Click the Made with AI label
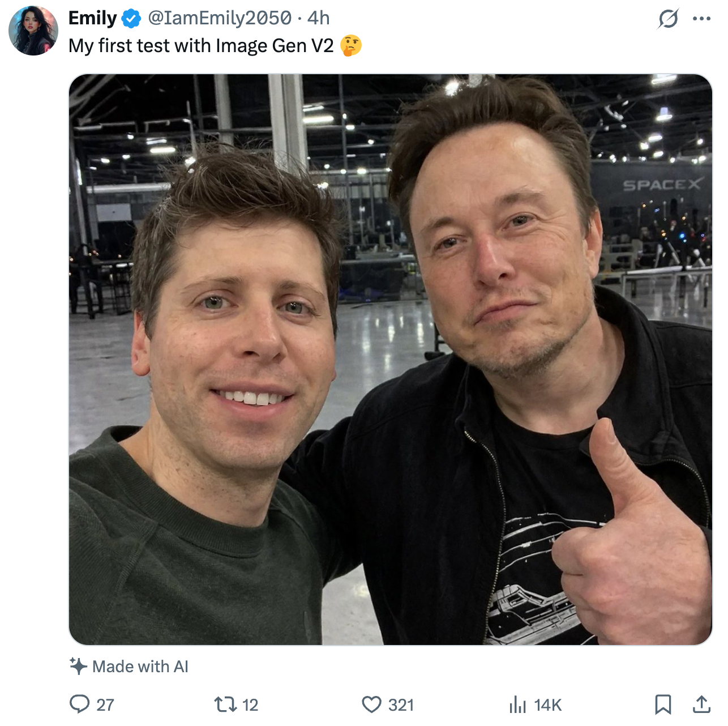Image resolution: width=728 pixels, height=726 pixels. pos(140,667)
